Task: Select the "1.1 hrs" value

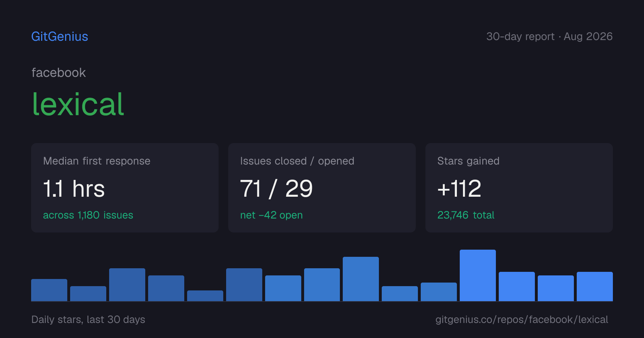Action: click(74, 188)
